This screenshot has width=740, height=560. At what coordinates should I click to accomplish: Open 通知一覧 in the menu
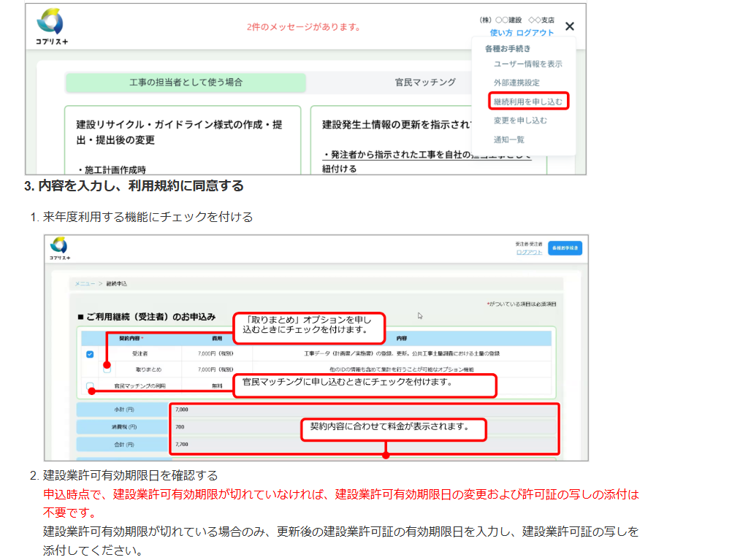point(508,139)
